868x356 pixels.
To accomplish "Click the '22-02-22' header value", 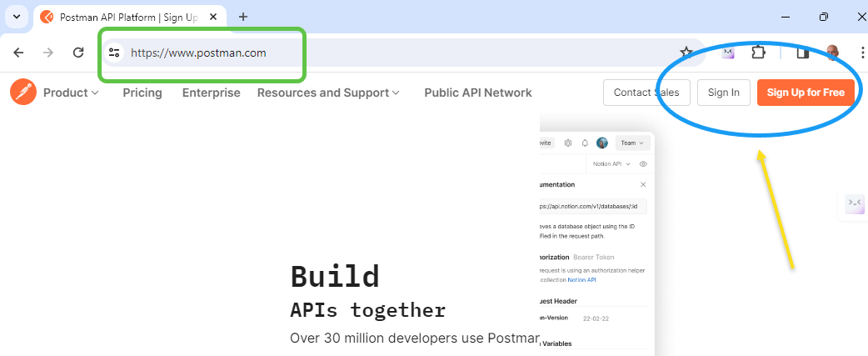I will coord(595,319).
